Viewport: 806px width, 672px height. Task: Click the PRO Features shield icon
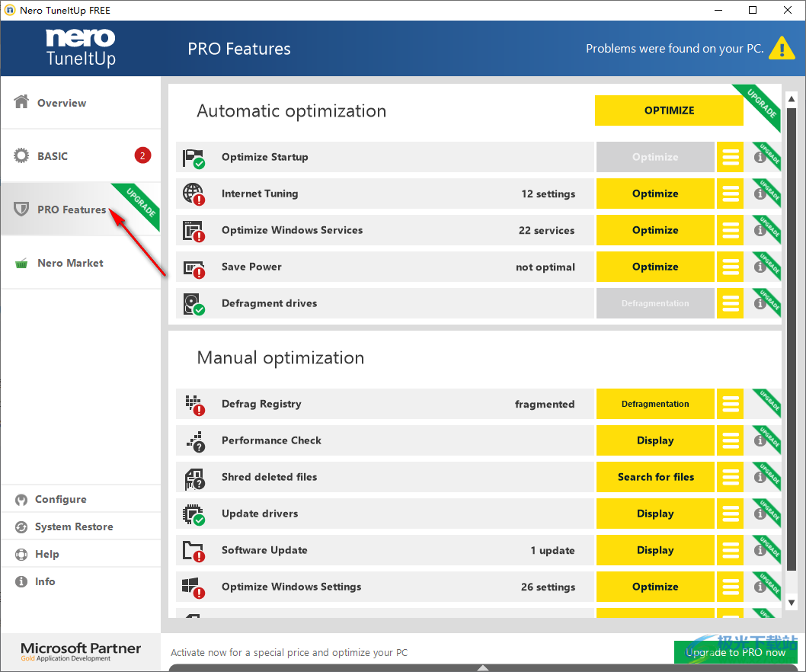[21, 209]
